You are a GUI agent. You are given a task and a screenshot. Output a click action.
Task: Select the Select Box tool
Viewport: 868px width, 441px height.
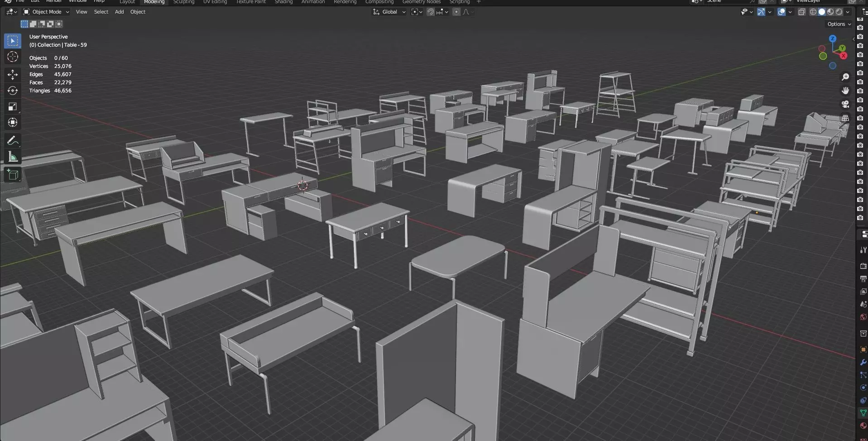[x=13, y=41]
